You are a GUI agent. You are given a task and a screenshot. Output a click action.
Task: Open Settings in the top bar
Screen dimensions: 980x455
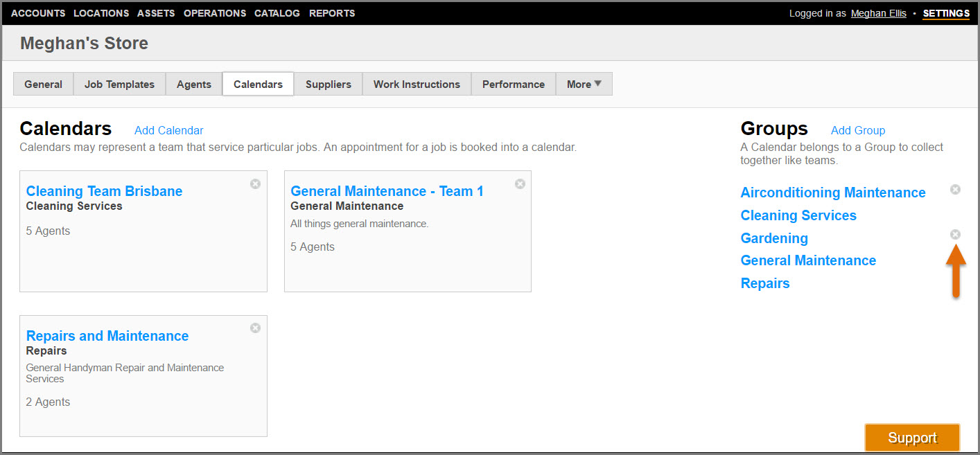[945, 13]
